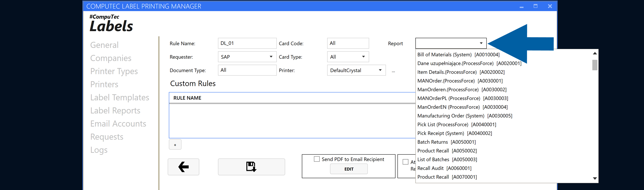Image resolution: width=644 pixels, height=190 pixels.
Task: Choose Pick Receipt (System) [A0040002]
Action: point(455,133)
